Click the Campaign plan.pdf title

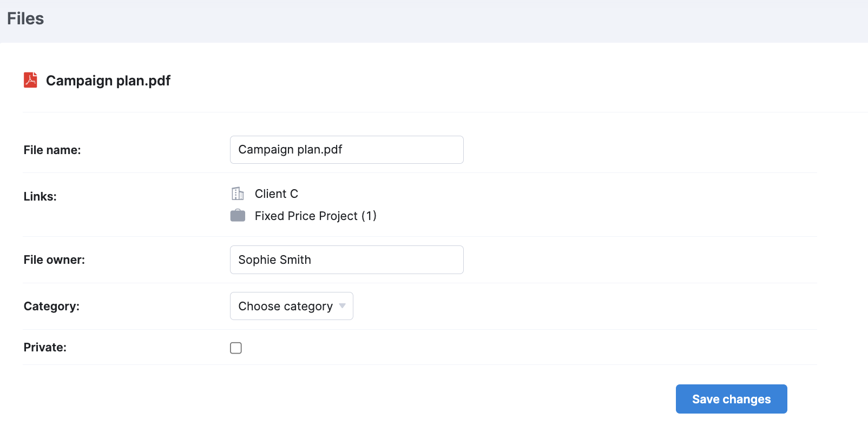pos(108,81)
